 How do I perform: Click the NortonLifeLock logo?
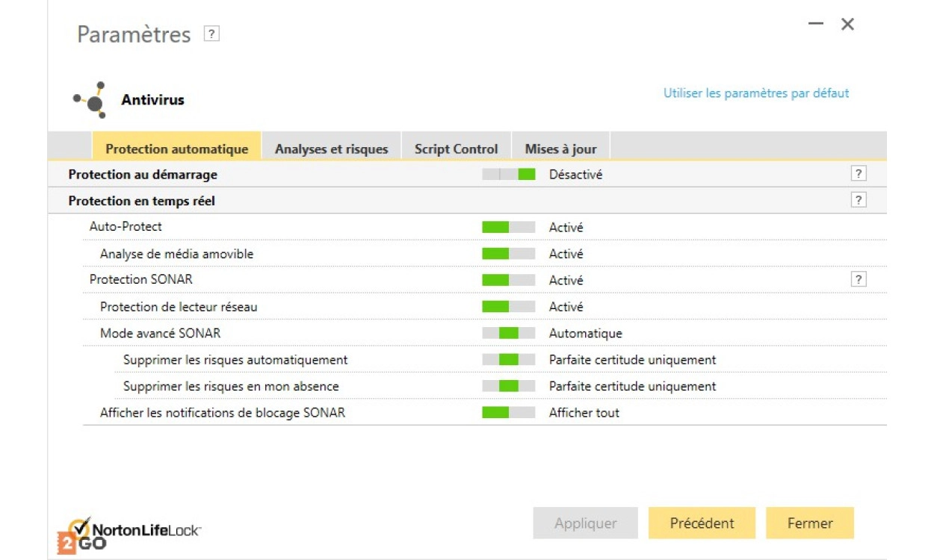click(x=131, y=532)
